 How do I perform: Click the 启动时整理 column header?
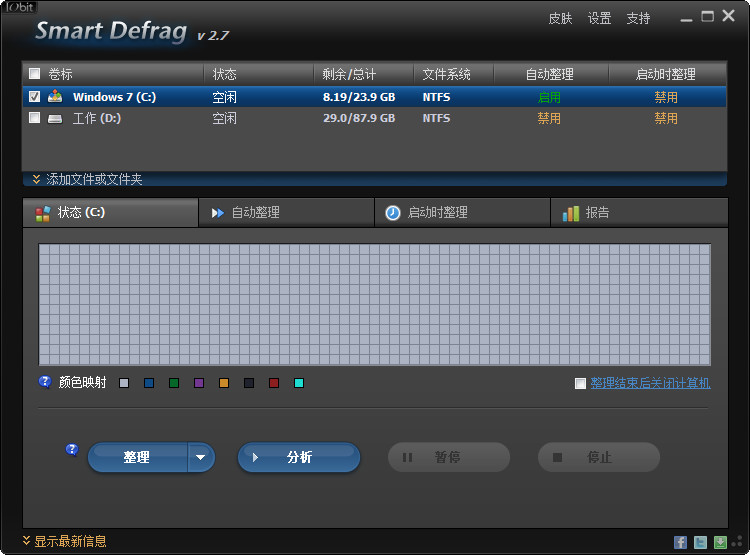(666, 74)
